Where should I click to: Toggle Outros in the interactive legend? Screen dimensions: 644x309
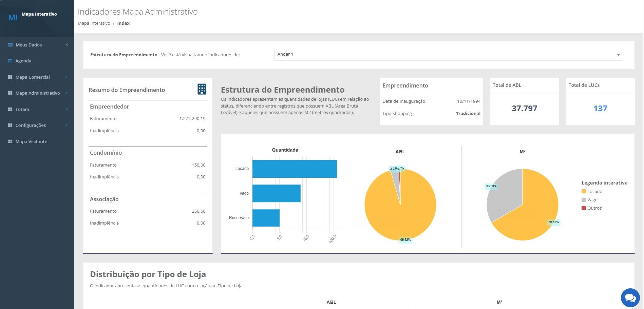[594, 208]
